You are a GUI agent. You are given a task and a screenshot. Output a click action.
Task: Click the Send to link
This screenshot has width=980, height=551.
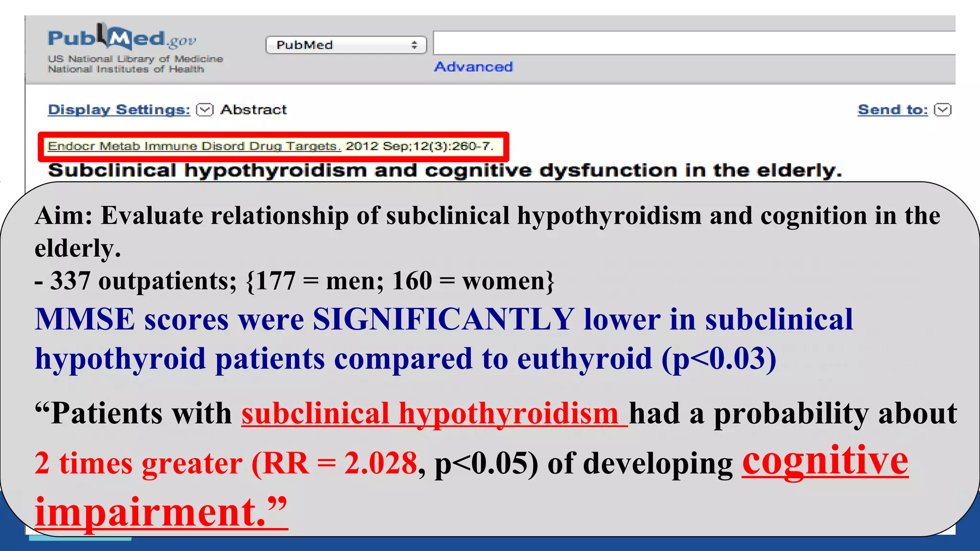[893, 110]
